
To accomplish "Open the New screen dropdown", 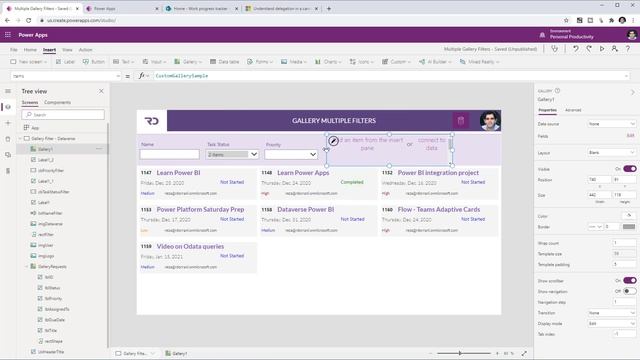I will [x=29, y=62].
